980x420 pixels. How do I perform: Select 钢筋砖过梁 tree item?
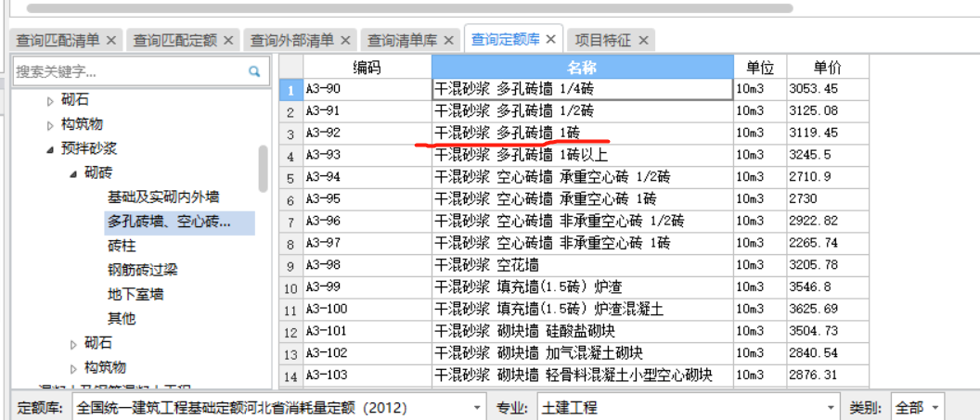point(142,270)
